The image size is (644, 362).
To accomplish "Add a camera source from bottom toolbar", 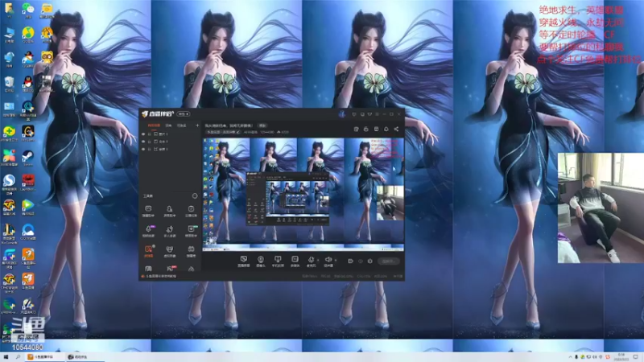I will (x=260, y=261).
